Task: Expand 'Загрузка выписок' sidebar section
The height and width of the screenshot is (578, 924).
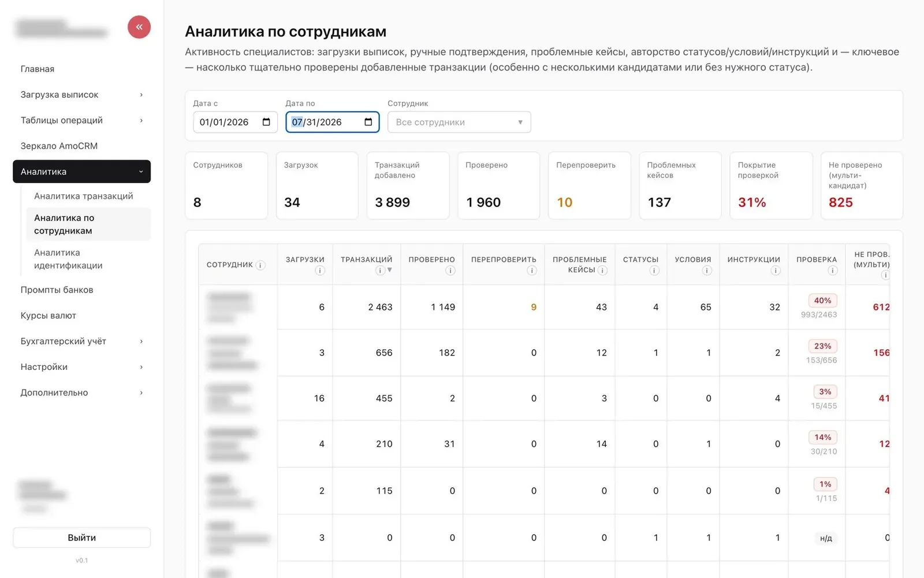Action: click(x=81, y=94)
